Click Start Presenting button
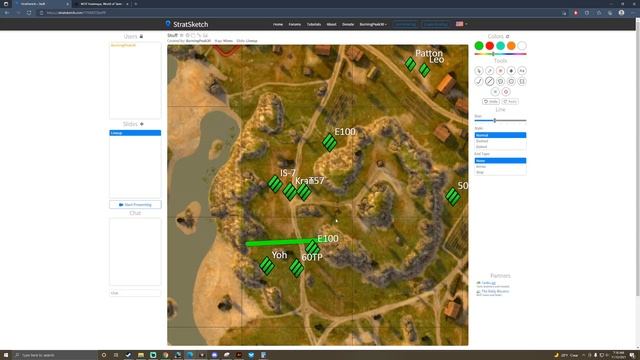Image resolution: width=640 pixels, height=360 pixels. pos(135,204)
